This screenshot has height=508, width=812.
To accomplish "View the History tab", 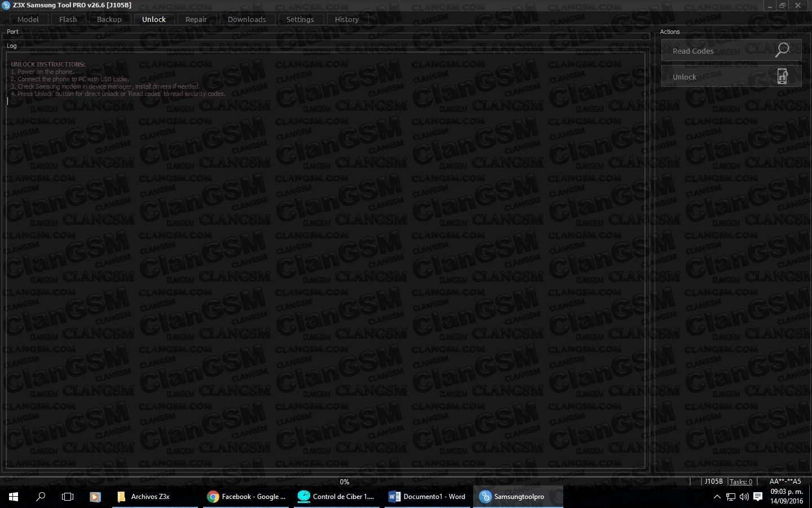I will tap(347, 19).
